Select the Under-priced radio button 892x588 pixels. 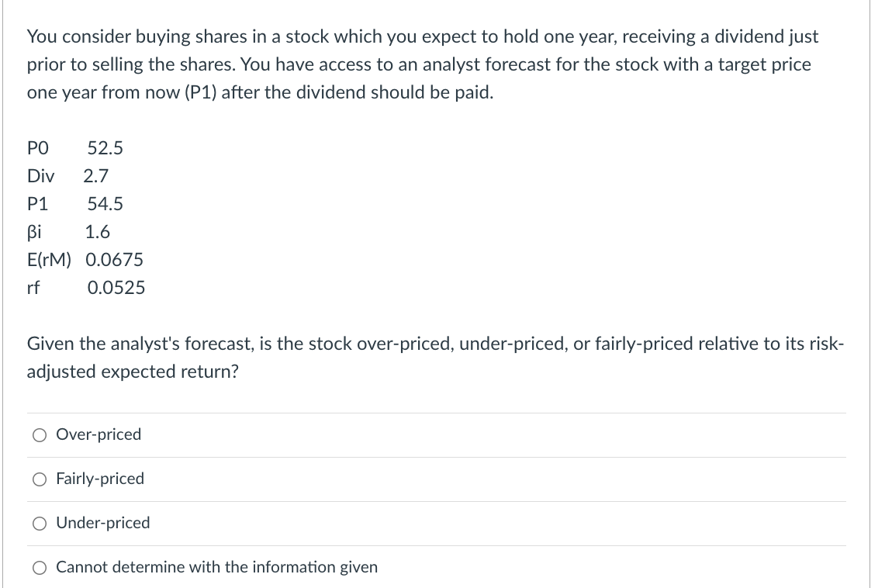tap(39, 524)
